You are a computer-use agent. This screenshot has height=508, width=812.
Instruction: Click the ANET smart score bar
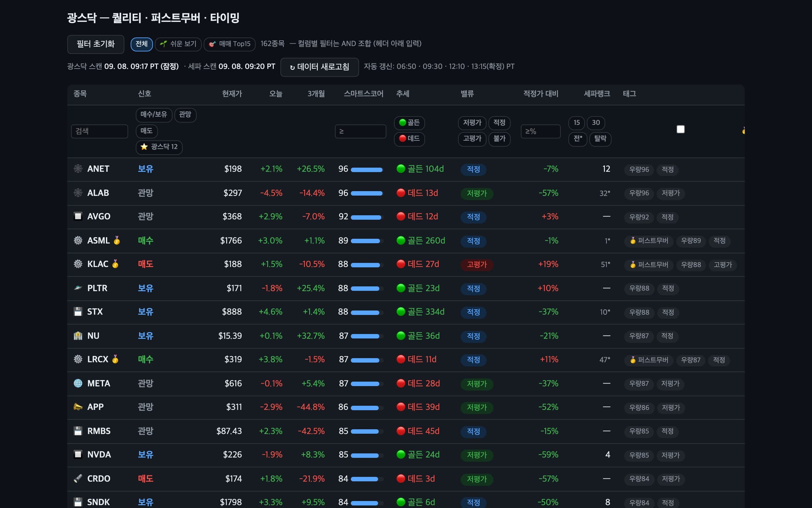click(367, 170)
